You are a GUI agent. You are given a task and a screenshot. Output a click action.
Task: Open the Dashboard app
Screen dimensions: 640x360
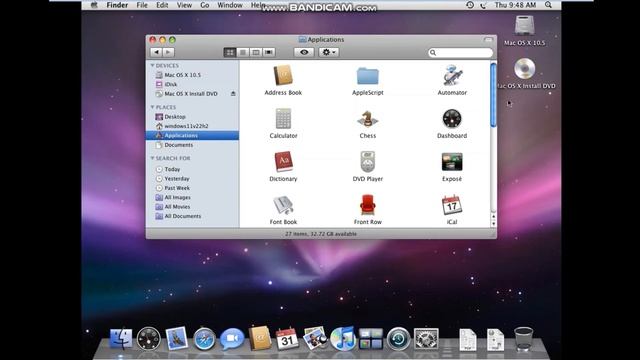click(452, 119)
